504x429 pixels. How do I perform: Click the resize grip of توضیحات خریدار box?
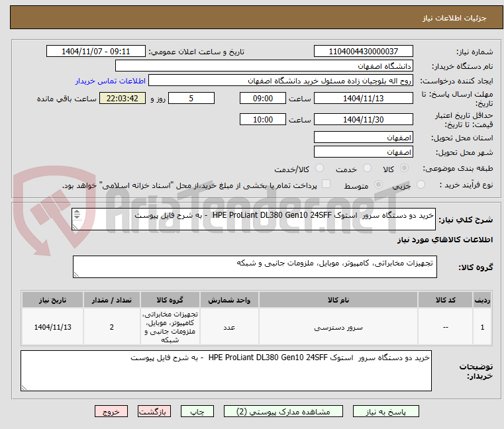click(24, 388)
